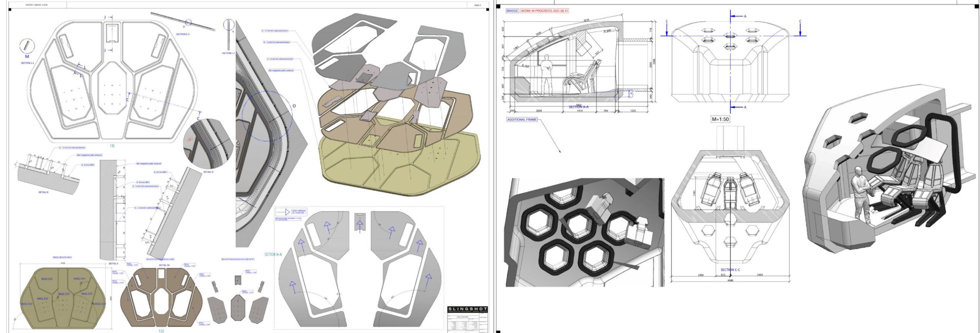Click the "110" scale label under top plan
This screenshot has width=980, height=333.
pyautogui.click(x=112, y=146)
